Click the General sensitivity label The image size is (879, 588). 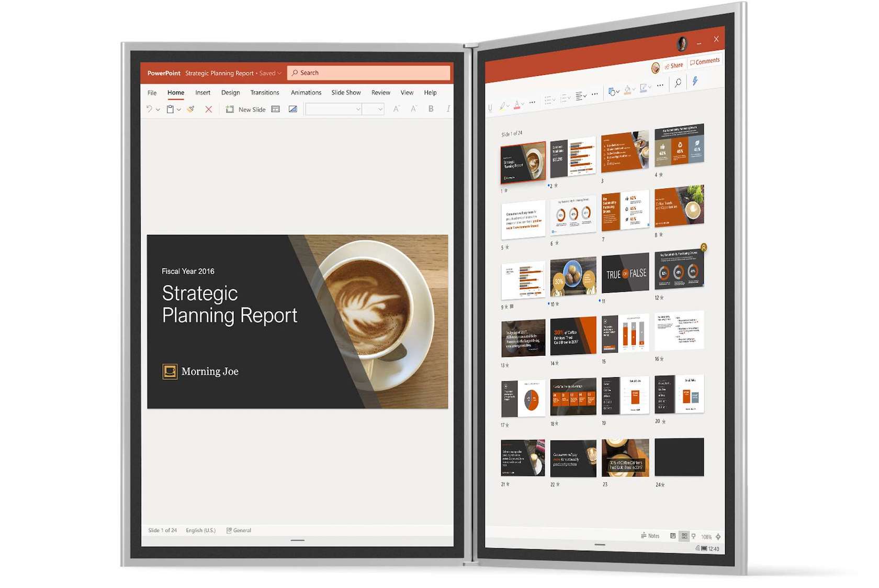[239, 530]
